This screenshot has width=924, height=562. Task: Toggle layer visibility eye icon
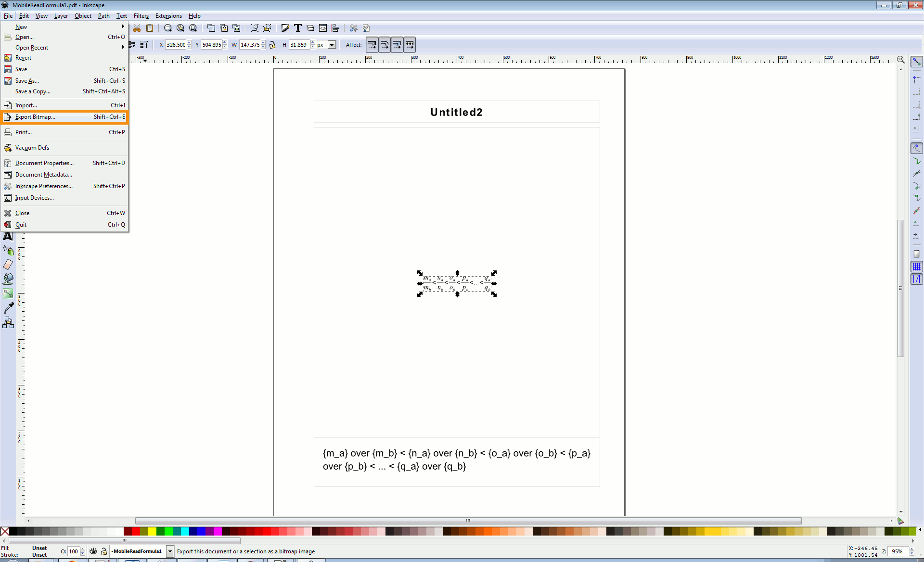click(93, 551)
